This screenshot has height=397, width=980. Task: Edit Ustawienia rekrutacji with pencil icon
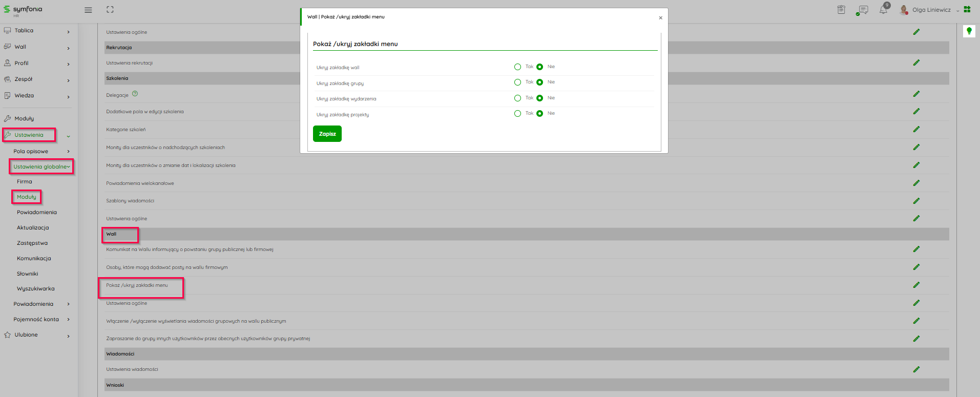click(916, 62)
